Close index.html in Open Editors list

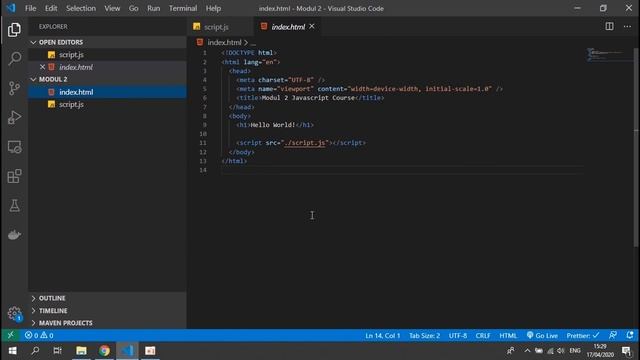[42, 67]
